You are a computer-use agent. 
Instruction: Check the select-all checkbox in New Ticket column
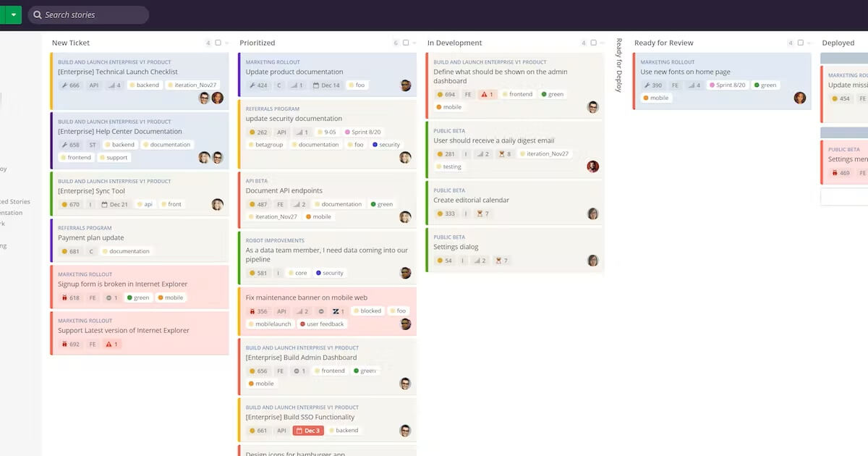pyautogui.click(x=218, y=43)
